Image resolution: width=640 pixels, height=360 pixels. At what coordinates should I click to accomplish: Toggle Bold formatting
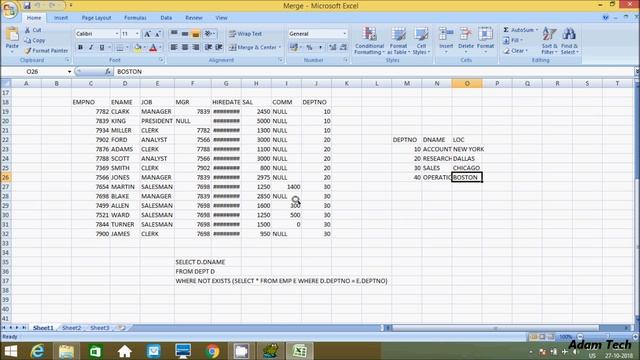(x=80, y=47)
